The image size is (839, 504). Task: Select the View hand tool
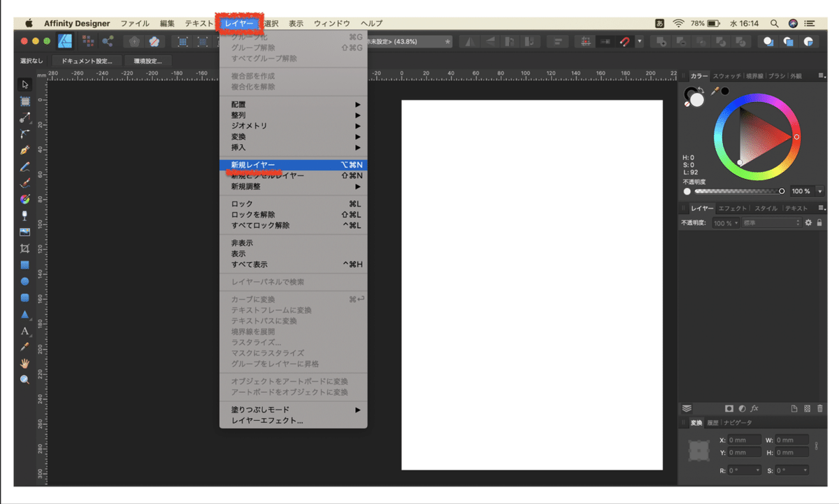pyautogui.click(x=24, y=363)
